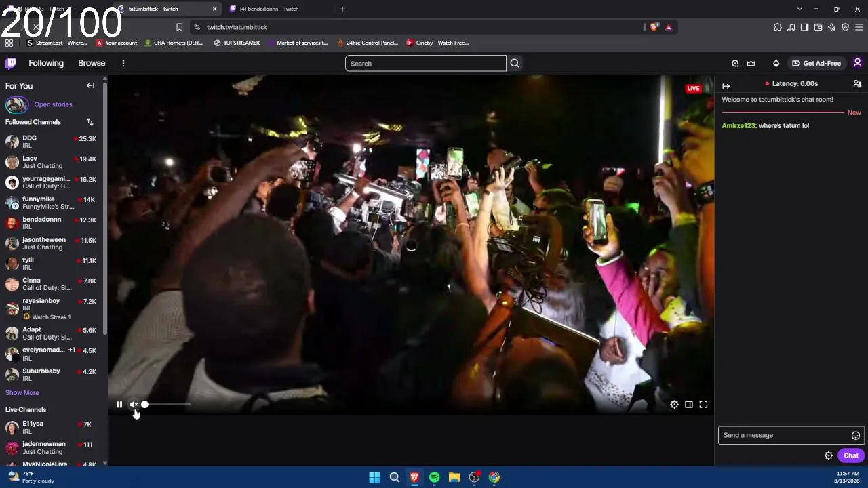Open Spotify from the taskbar
Screen dimensions: 868x488
click(x=434, y=477)
